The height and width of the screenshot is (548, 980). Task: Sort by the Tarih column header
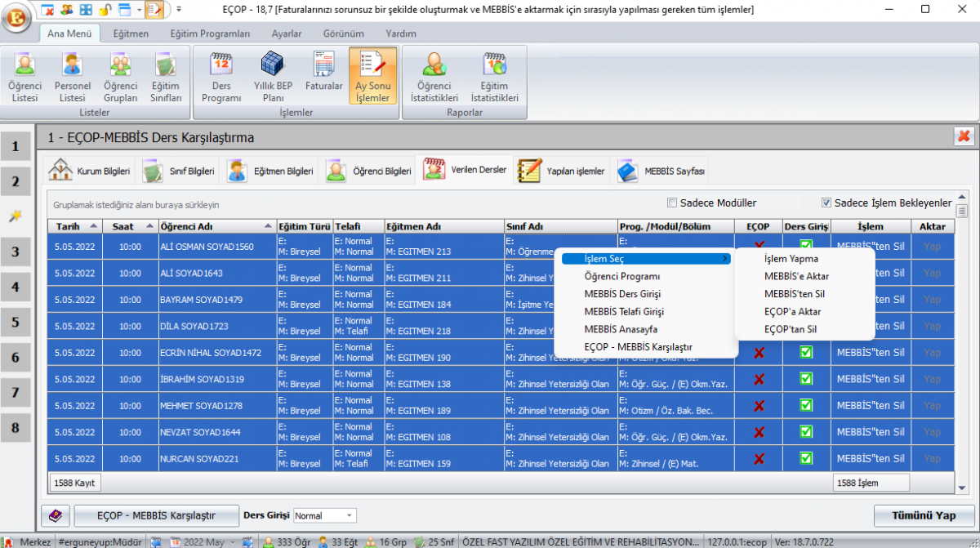75,226
